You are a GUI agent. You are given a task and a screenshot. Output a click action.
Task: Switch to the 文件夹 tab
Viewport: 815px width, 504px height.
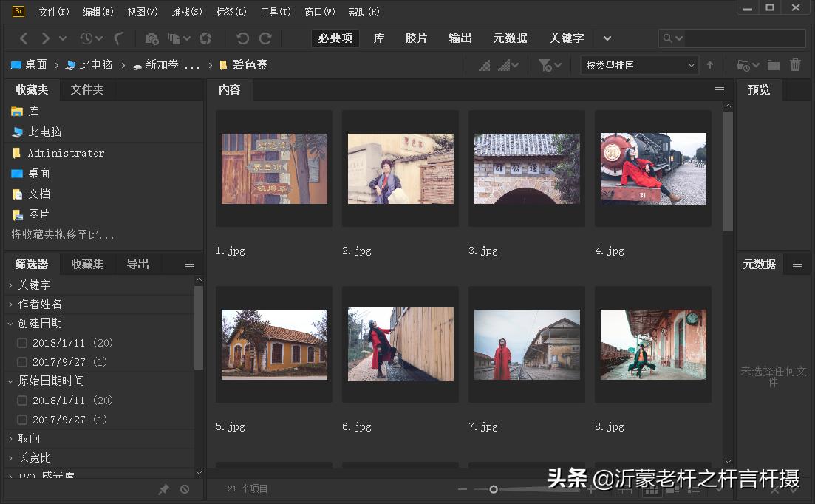coord(86,89)
